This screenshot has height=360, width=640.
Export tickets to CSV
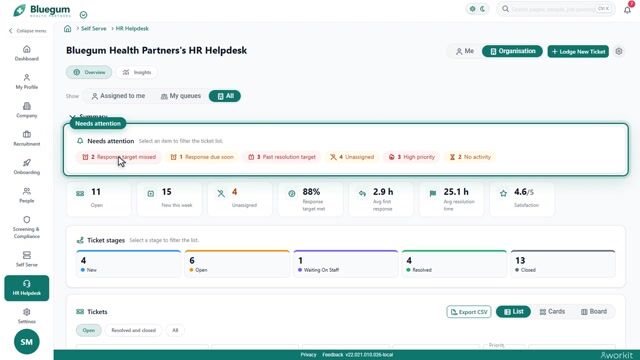[469, 312]
